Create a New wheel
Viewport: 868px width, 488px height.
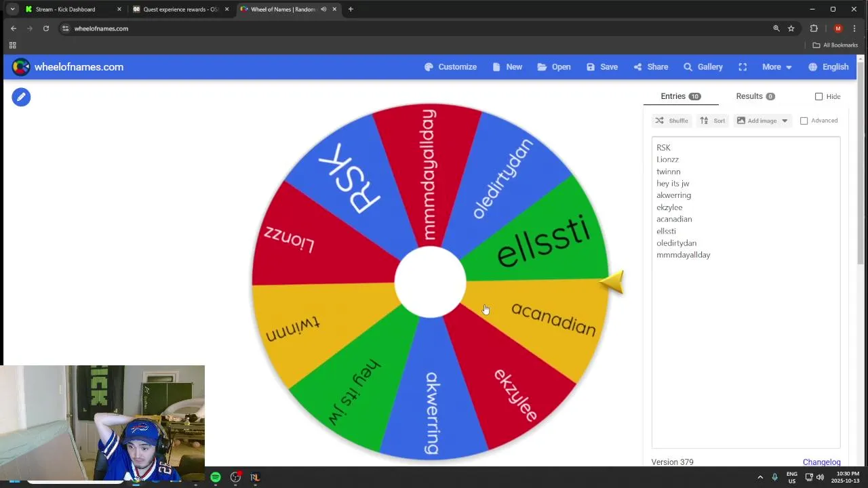coord(507,67)
